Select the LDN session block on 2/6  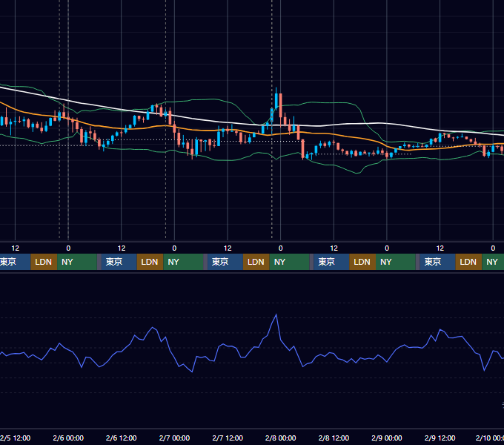(150, 262)
